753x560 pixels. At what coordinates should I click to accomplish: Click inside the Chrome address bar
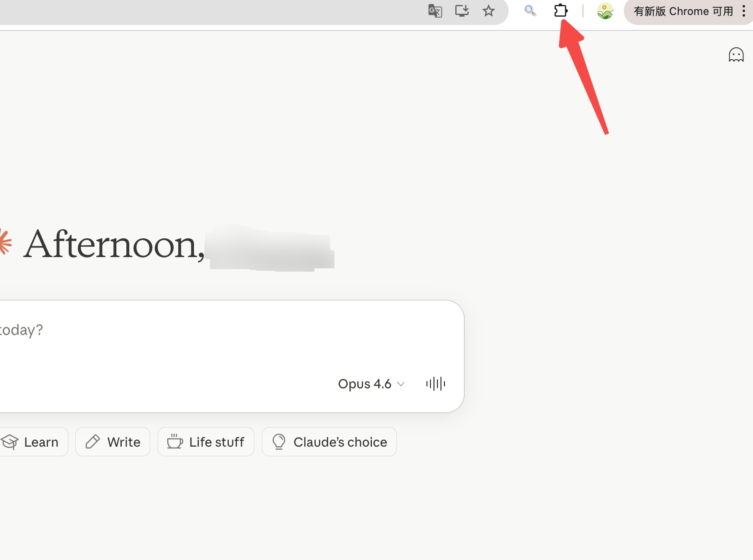208,11
